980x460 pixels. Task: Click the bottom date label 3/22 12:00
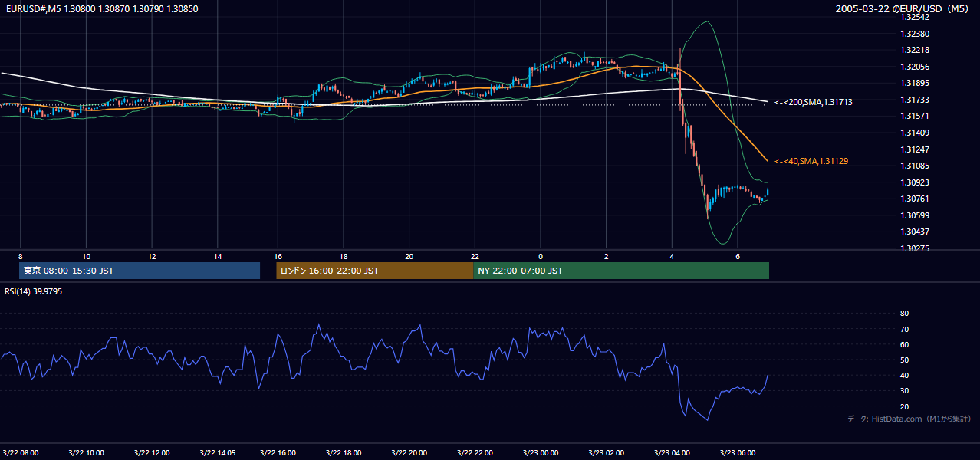click(152, 452)
